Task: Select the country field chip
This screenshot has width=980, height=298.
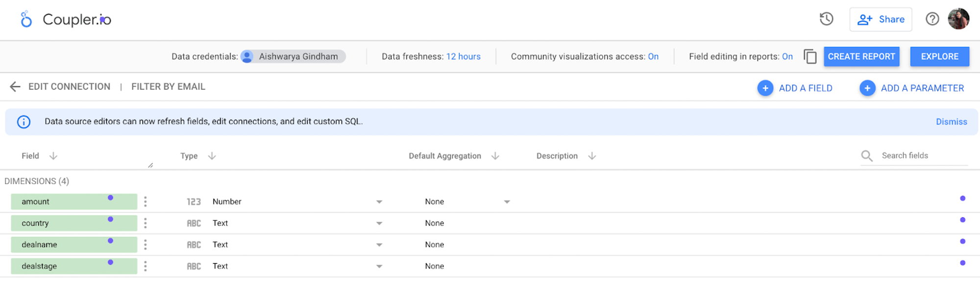Action: pyautogui.click(x=74, y=223)
